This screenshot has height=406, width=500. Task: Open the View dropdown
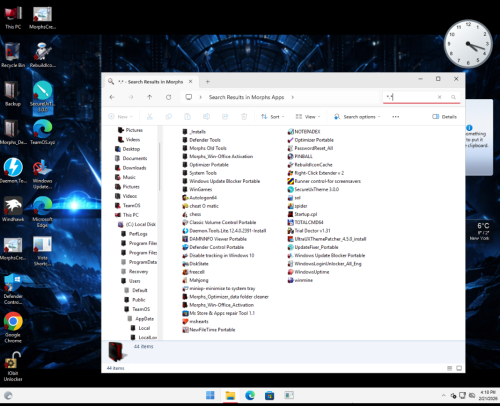[308, 117]
